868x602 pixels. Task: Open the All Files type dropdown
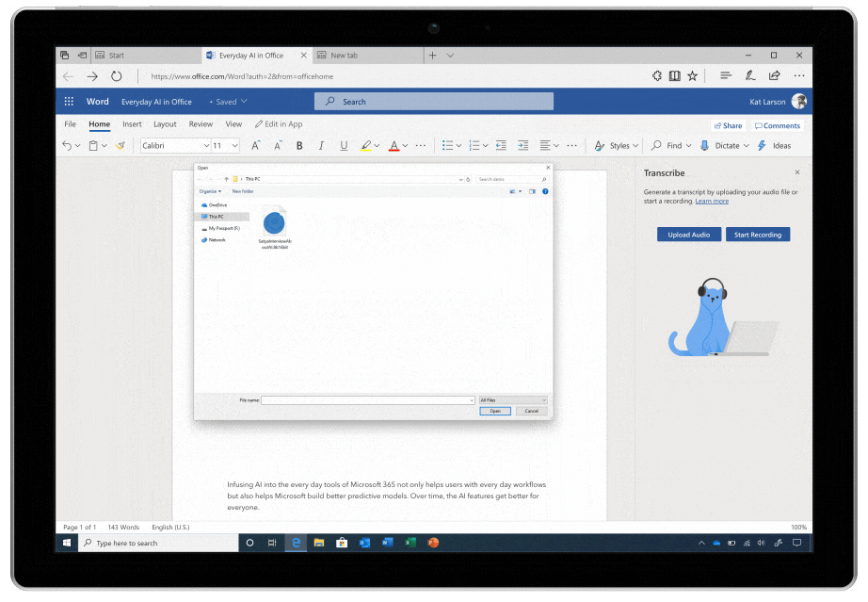click(x=513, y=399)
